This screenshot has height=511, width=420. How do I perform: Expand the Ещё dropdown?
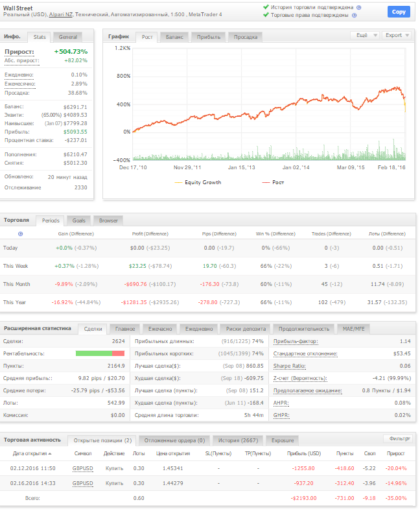pyautogui.click(x=364, y=35)
